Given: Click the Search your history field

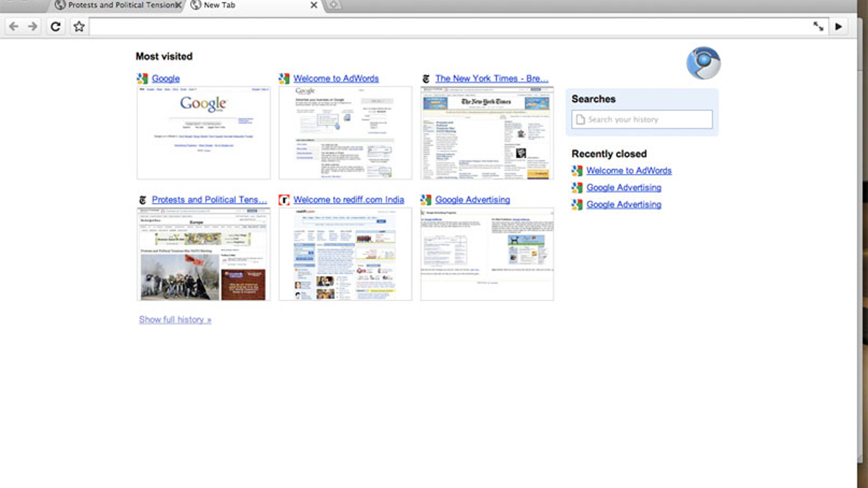Looking at the screenshot, I should click(642, 119).
